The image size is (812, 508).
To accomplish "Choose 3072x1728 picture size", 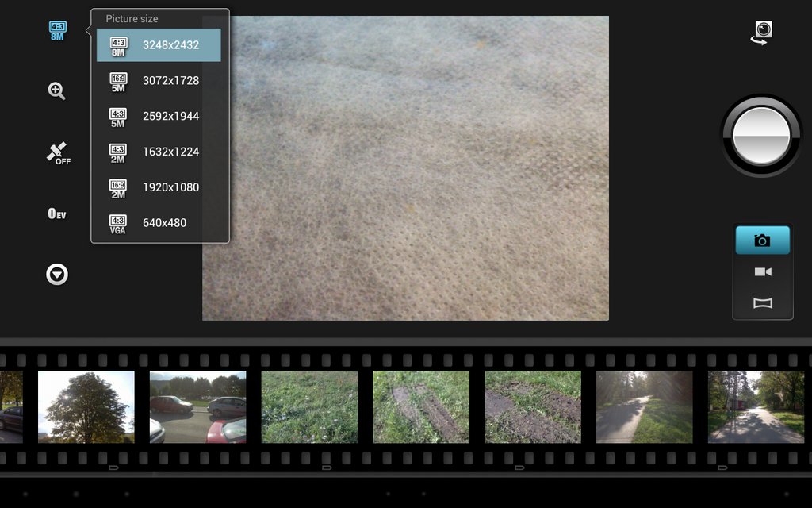I will 159,80.
